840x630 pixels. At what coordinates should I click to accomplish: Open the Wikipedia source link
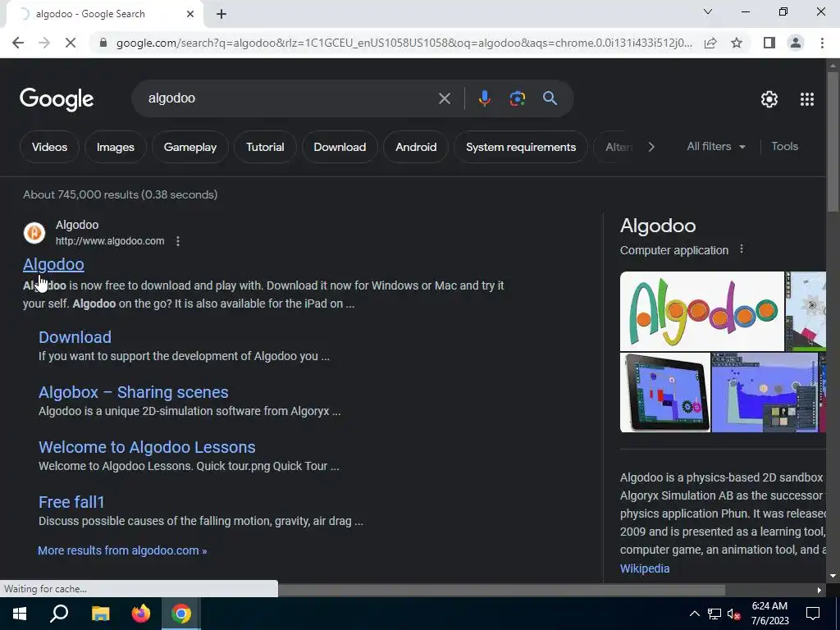[x=645, y=568]
